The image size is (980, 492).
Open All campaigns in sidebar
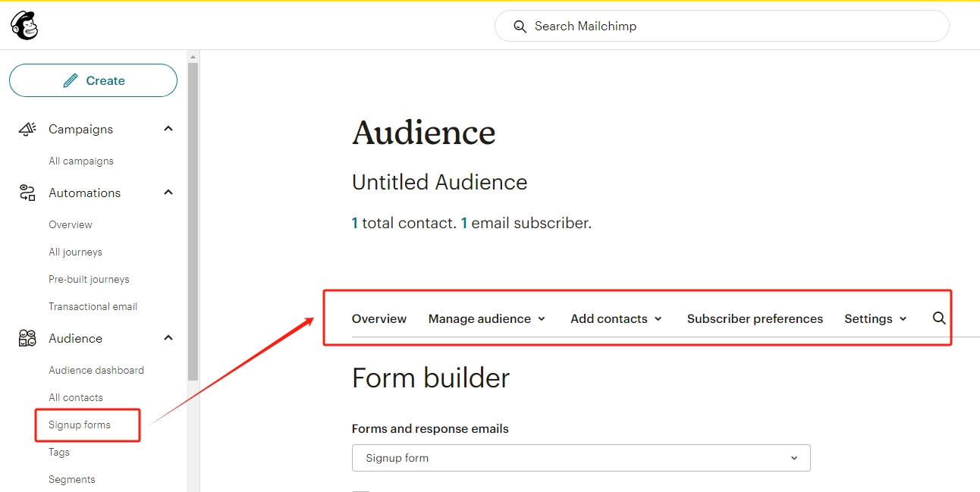pos(81,161)
